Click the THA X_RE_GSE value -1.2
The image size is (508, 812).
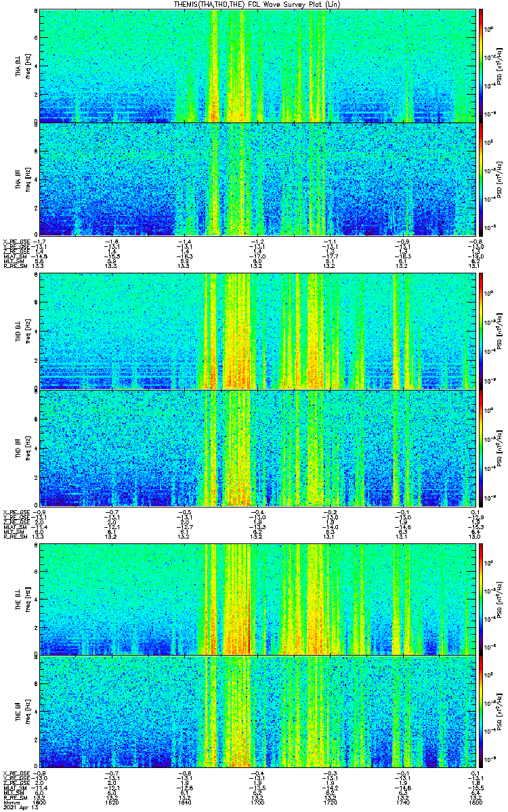pyautogui.click(x=257, y=241)
